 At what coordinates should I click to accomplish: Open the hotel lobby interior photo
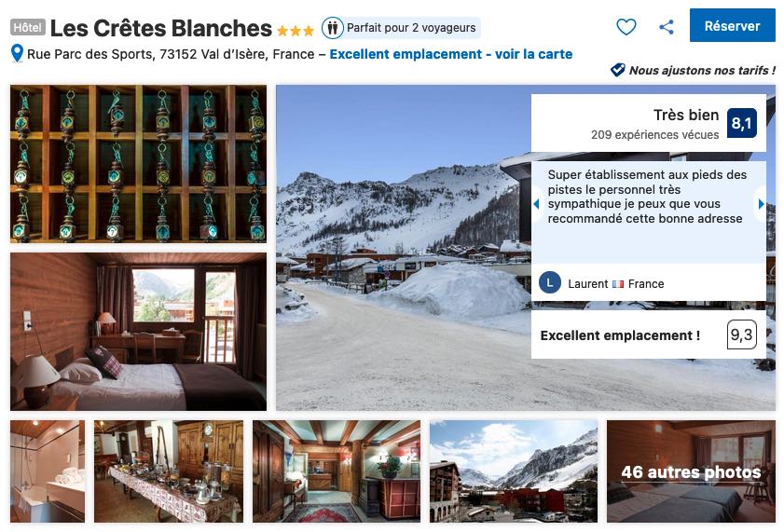pyautogui.click(x=337, y=471)
